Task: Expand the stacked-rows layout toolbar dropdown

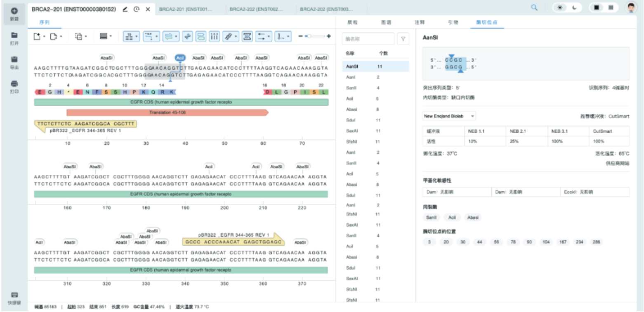Action: [106, 37]
